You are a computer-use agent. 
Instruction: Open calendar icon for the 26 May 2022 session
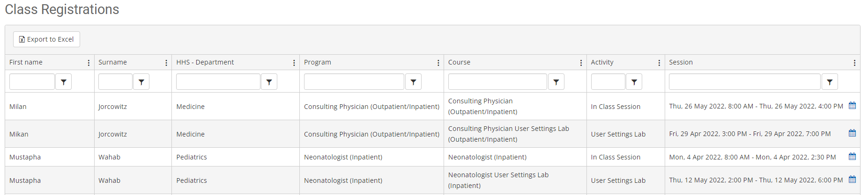[852, 106]
